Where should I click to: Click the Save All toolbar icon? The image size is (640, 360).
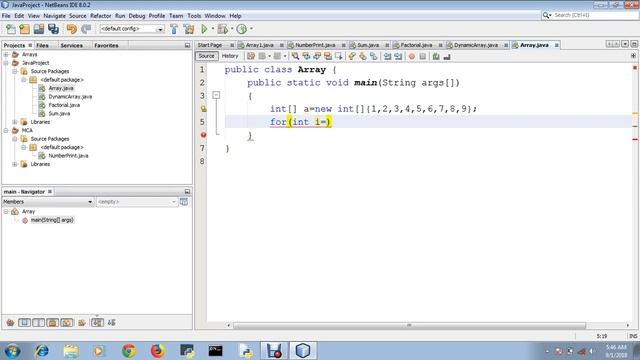(x=53, y=29)
